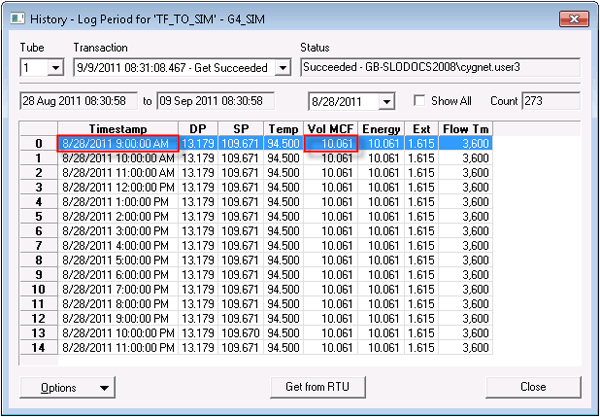The width and height of the screenshot is (600, 417).
Task: Select row header 7
Action: tap(39, 245)
